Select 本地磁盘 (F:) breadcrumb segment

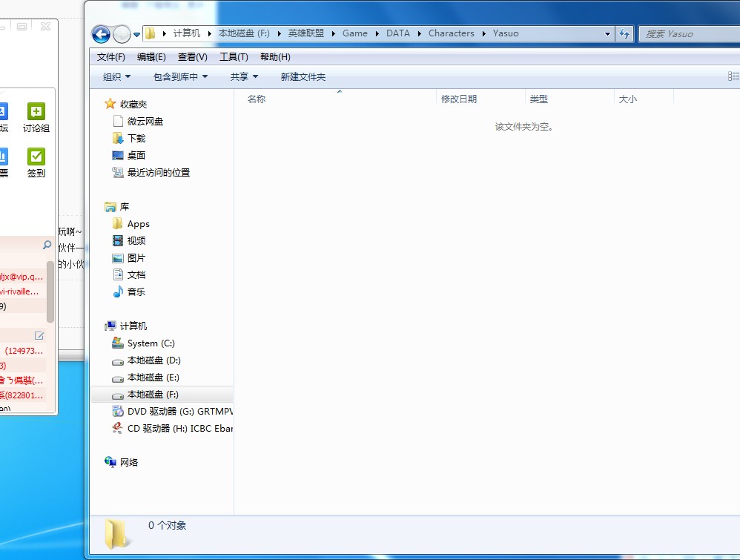(244, 33)
